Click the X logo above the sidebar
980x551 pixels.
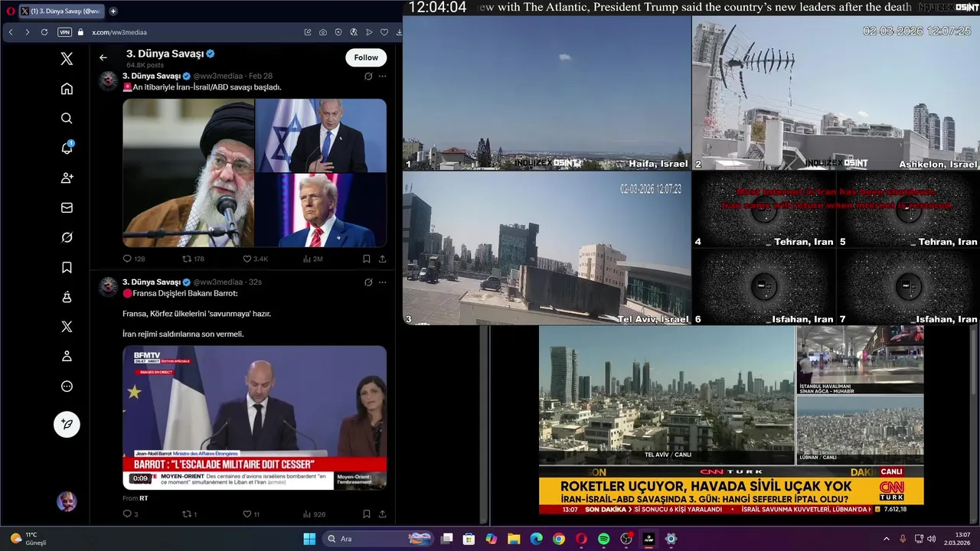67,59
